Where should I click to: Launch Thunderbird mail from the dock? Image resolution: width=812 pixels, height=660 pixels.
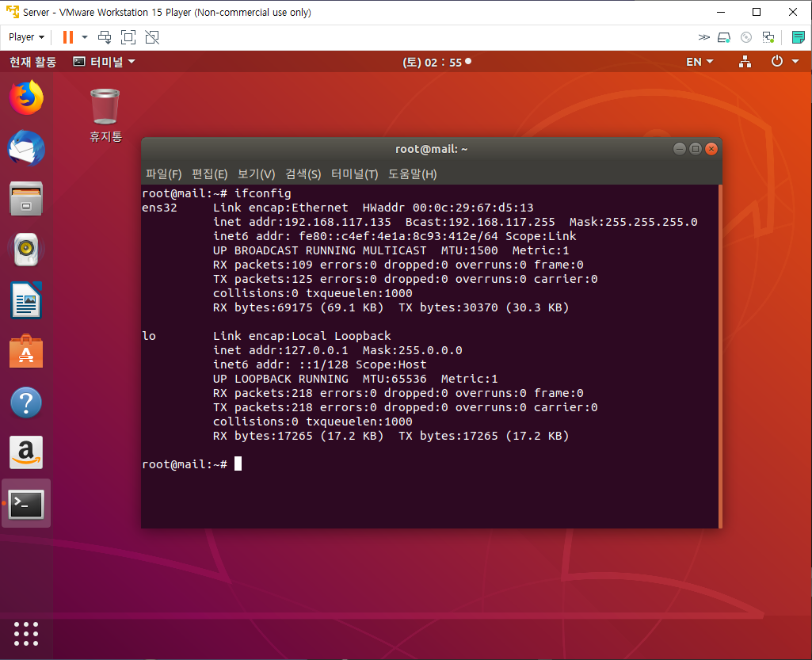26,148
